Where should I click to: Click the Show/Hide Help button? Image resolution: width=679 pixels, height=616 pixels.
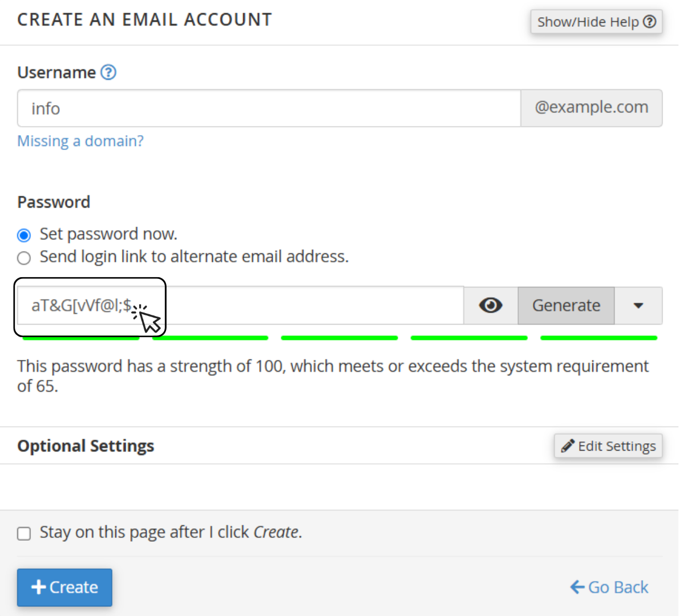pyautogui.click(x=596, y=22)
